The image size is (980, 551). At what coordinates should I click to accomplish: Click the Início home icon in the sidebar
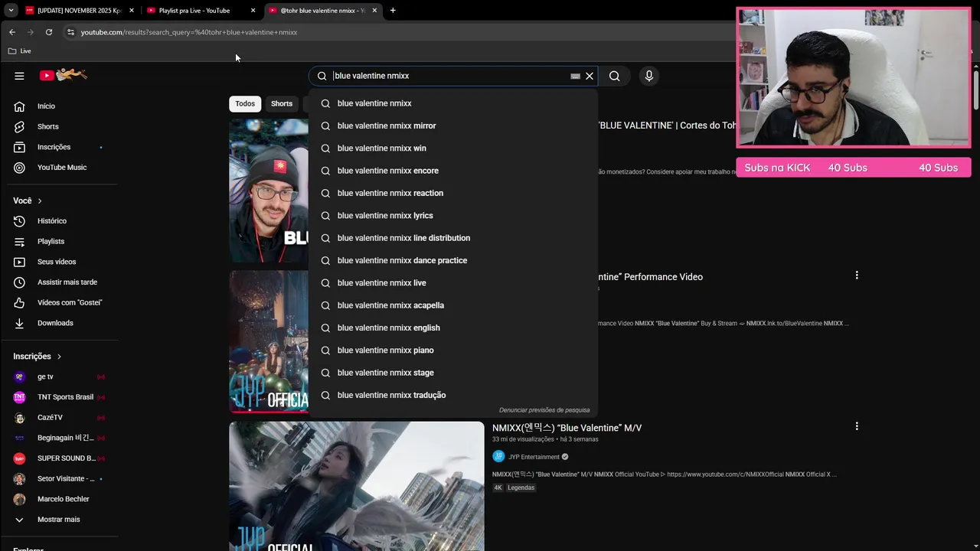point(20,106)
